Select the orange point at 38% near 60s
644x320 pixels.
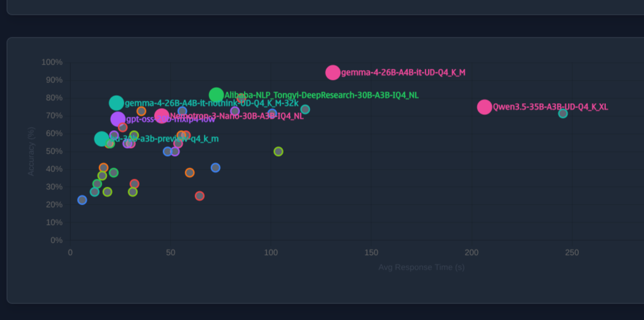click(189, 173)
